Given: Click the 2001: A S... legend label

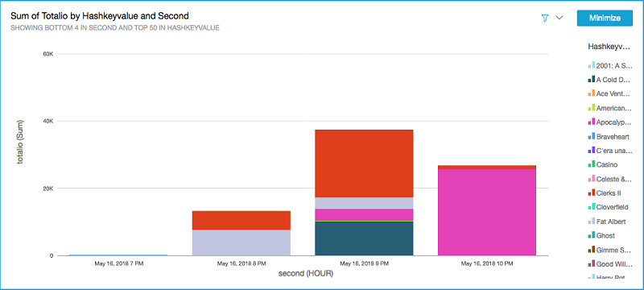Looking at the screenshot, I should coord(614,65).
